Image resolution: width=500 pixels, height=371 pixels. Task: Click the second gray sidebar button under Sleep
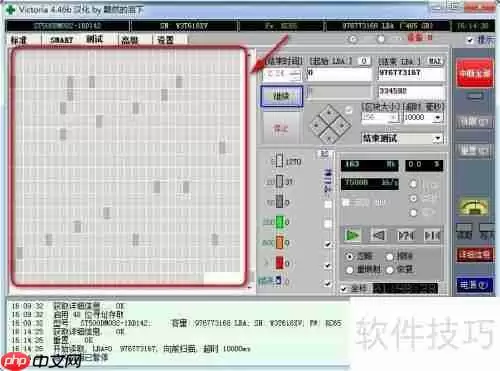point(474,151)
